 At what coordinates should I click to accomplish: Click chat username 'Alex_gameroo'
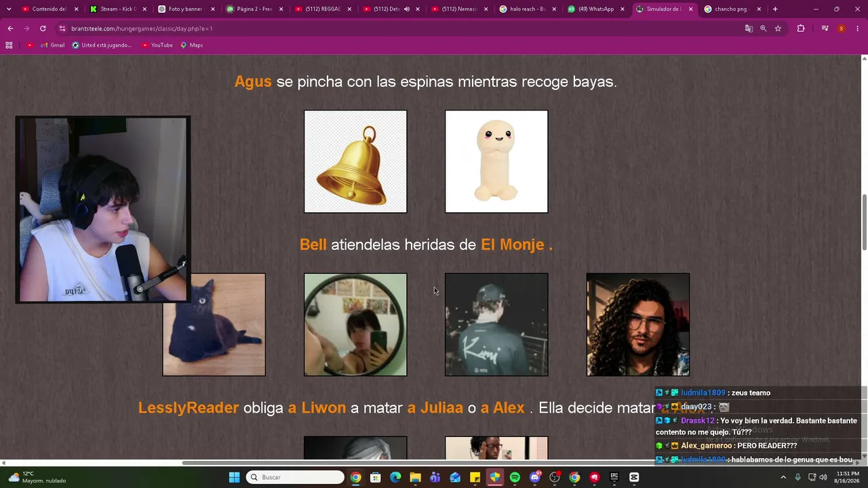point(707,446)
